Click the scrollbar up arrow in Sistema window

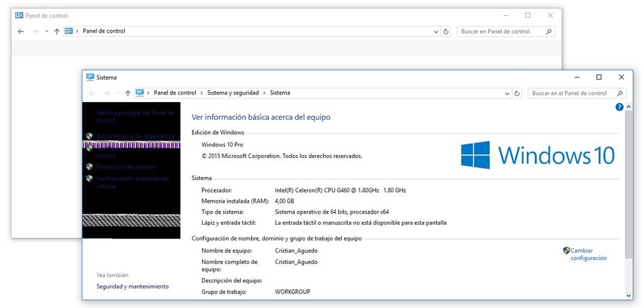coord(629,106)
